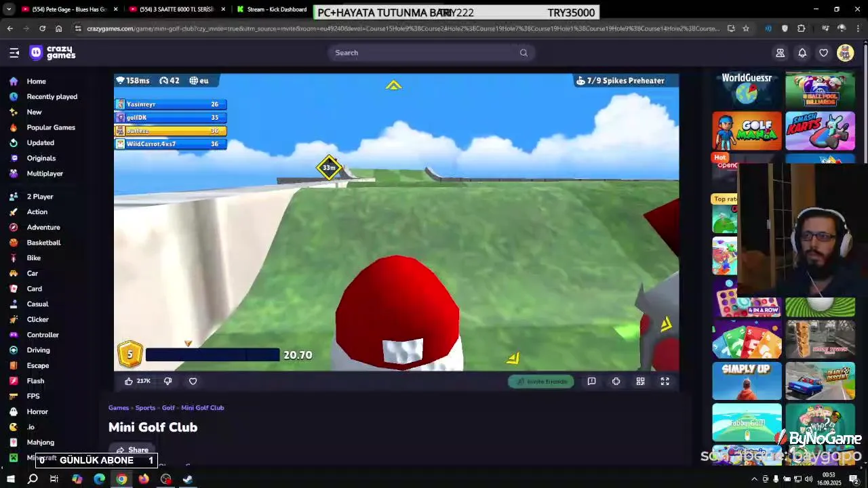Report a bug icon below game
The width and height of the screenshot is (868, 488).
click(591, 382)
